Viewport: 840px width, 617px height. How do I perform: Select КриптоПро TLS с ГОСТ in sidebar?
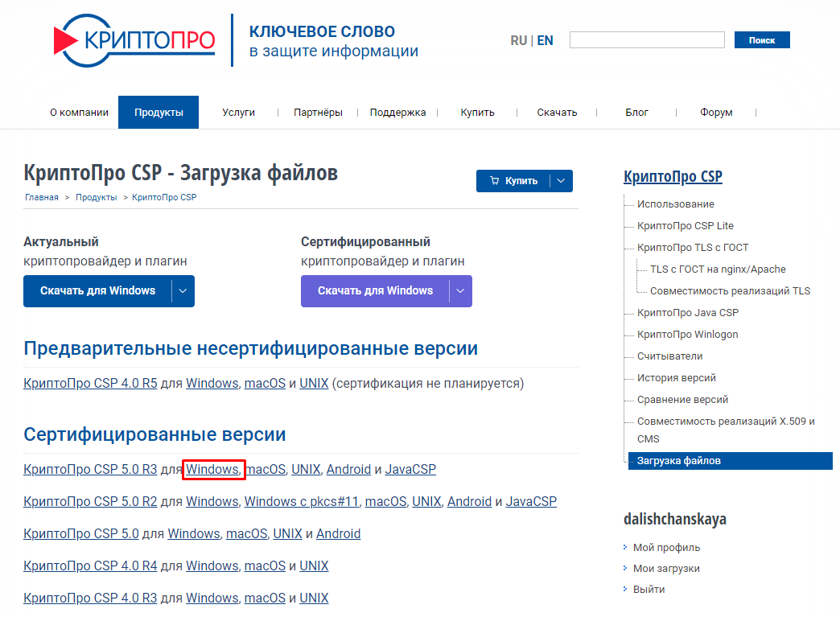(x=693, y=248)
